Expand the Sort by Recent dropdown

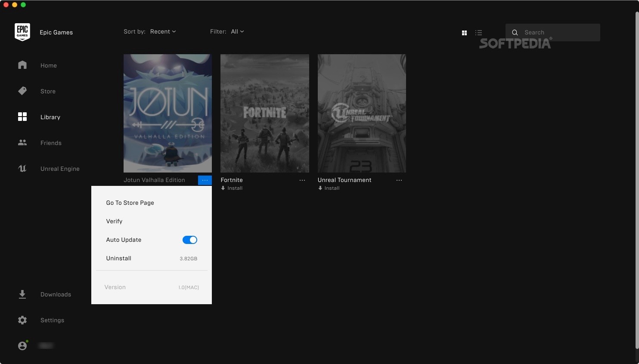pyautogui.click(x=163, y=31)
